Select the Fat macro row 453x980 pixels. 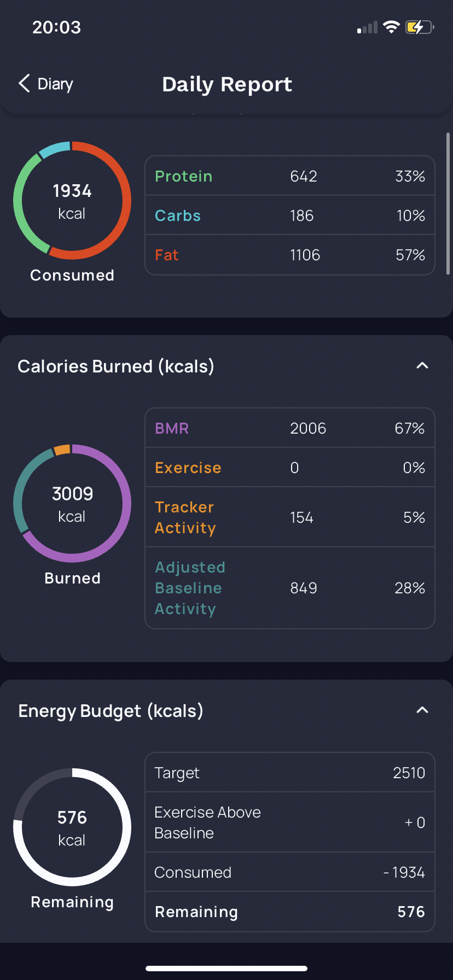(x=290, y=255)
